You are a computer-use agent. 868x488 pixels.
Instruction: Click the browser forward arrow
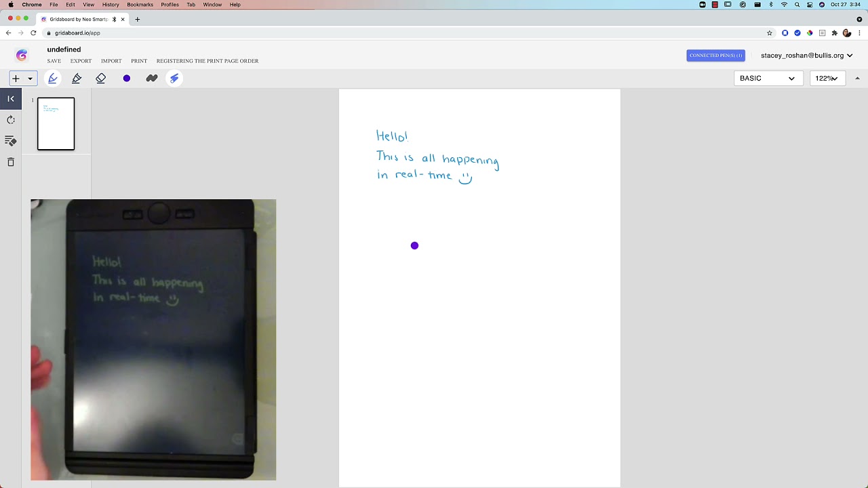point(21,33)
